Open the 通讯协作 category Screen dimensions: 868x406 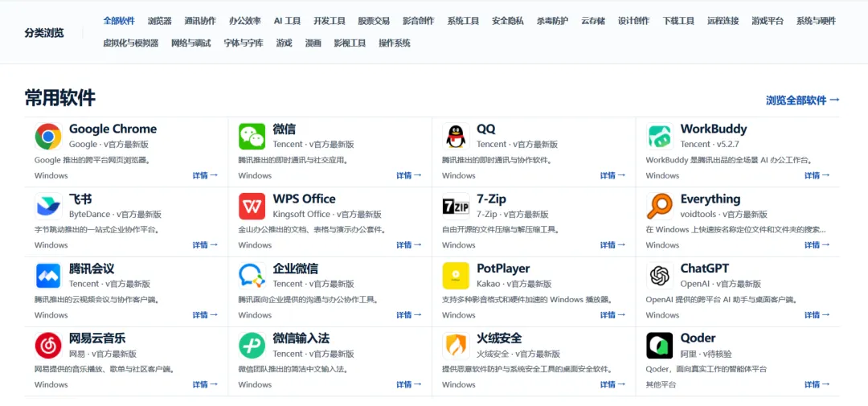tap(200, 21)
